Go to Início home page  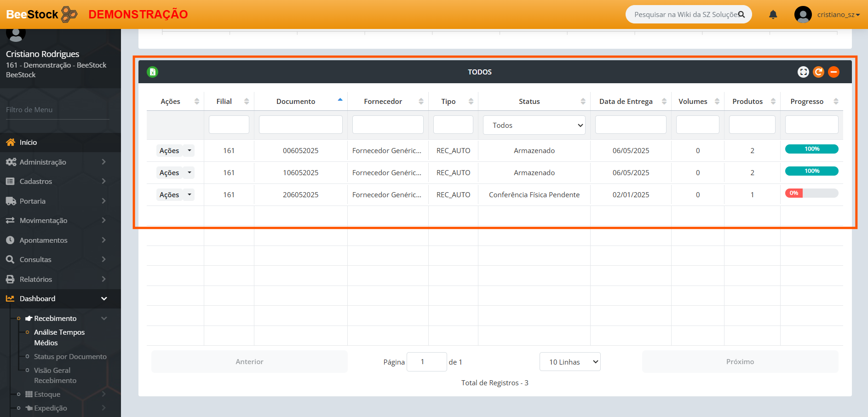tap(28, 143)
